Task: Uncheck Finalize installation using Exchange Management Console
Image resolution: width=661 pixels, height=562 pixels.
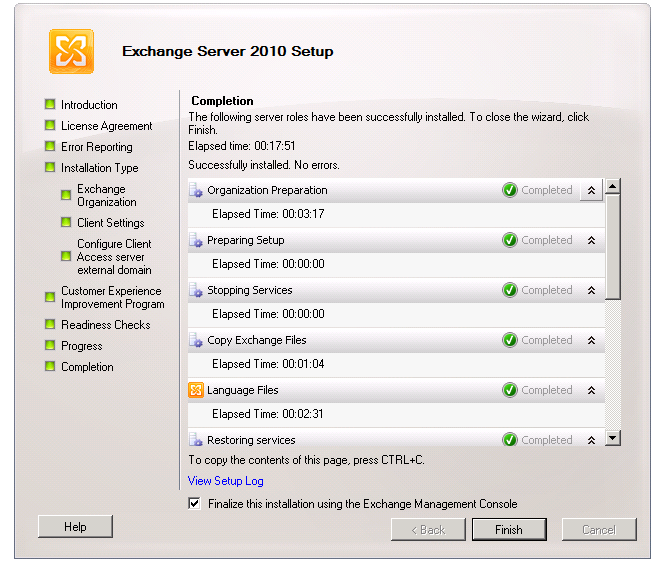Action: 194,503
